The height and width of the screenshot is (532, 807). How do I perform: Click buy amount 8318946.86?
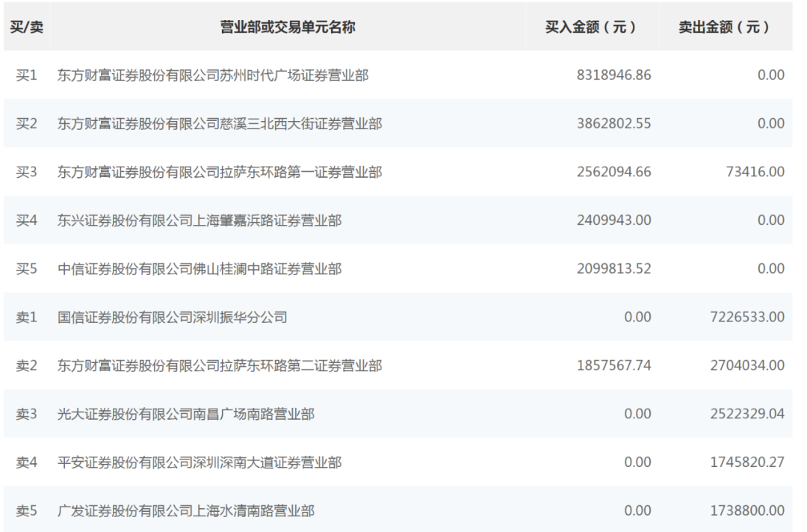coord(614,75)
